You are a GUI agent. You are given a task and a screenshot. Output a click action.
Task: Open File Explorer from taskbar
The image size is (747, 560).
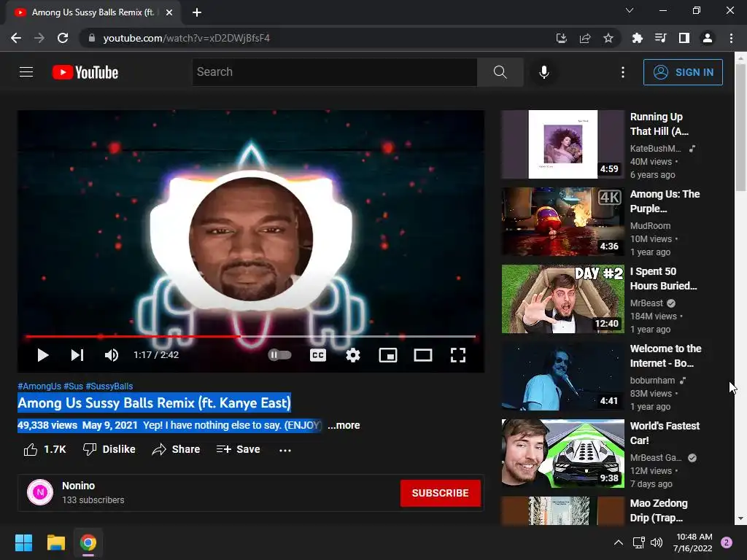click(55, 542)
